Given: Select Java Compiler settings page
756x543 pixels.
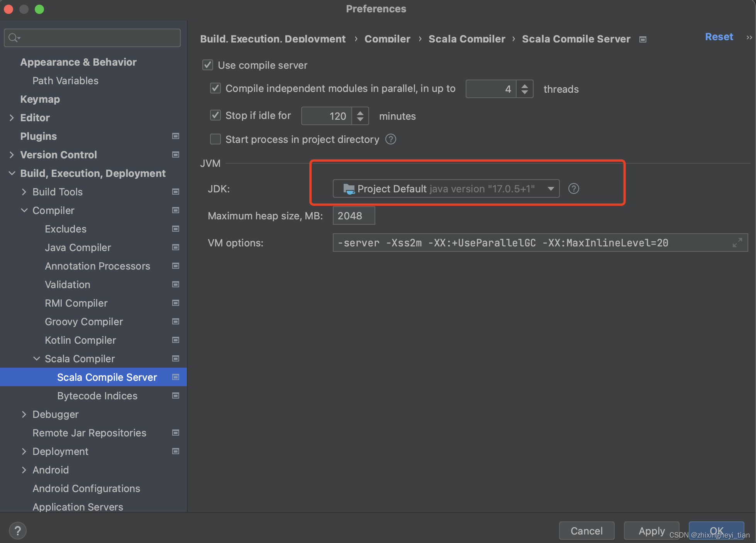Looking at the screenshot, I should tap(78, 248).
